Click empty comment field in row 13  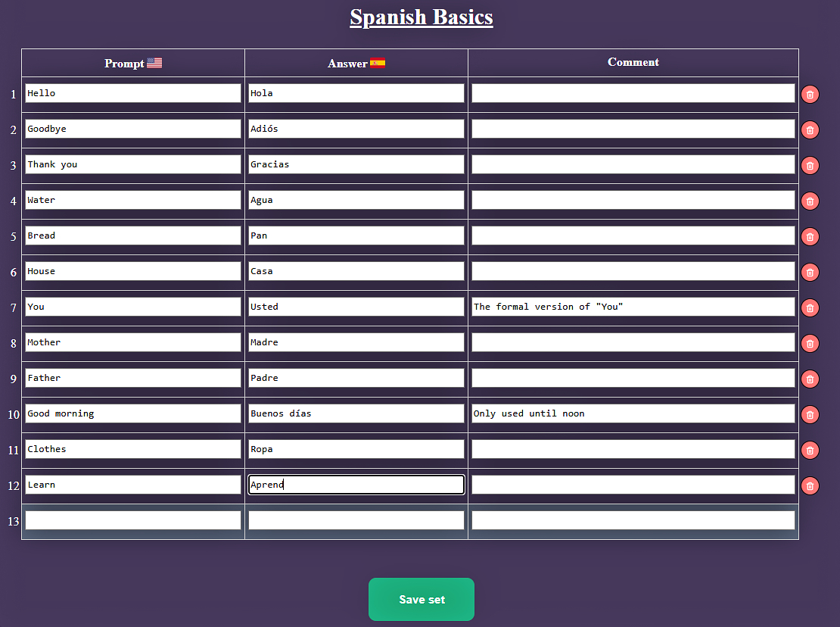tap(633, 520)
